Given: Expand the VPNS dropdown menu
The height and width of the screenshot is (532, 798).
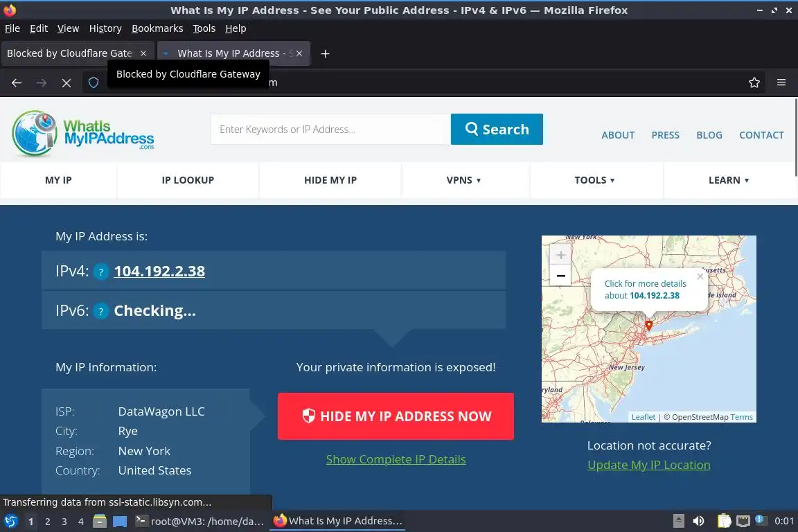Looking at the screenshot, I should (463, 180).
